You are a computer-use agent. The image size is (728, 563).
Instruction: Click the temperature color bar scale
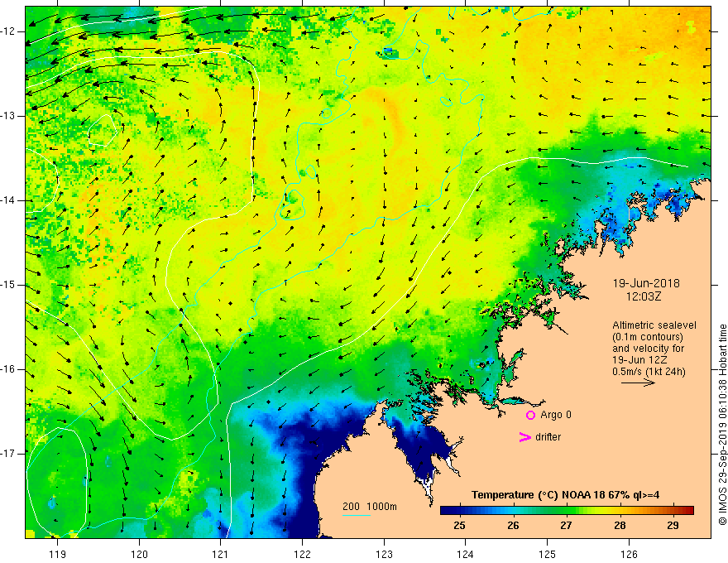click(567, 511)
